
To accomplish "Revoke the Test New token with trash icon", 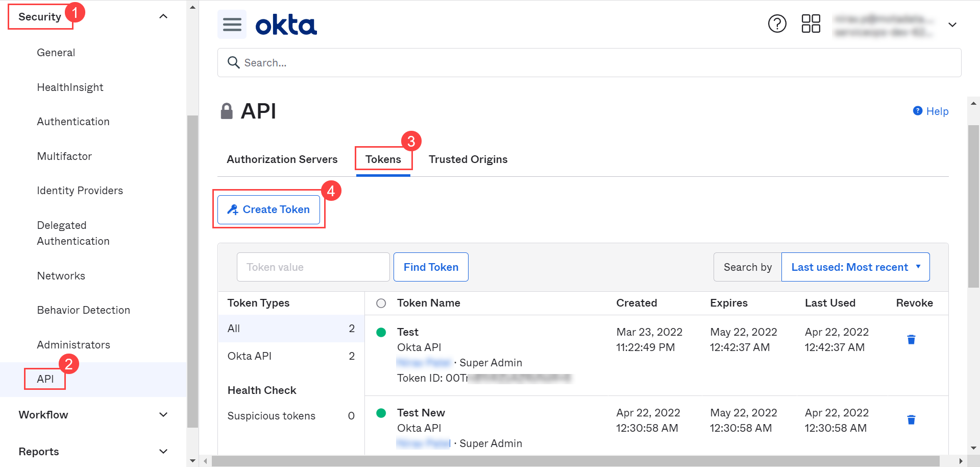I will pyautogui.click(x=911, y=419).
